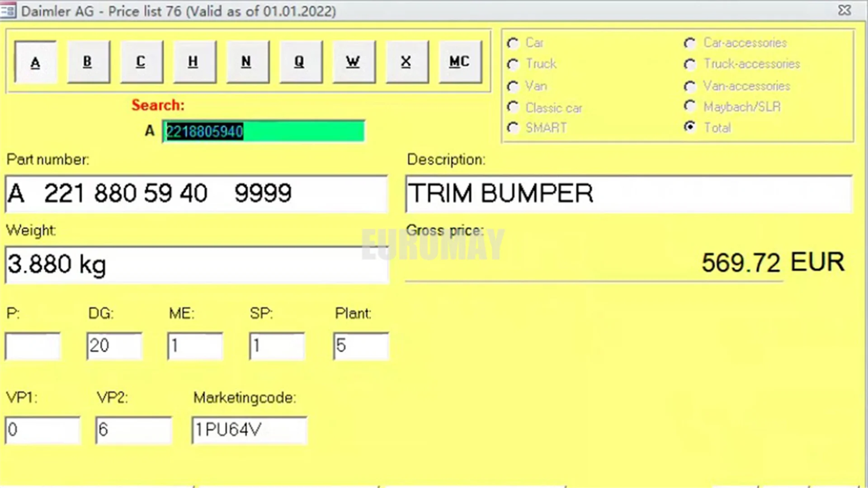868x488 pixels.
Task: Select the MC prefix button
Action: [460, 62]
